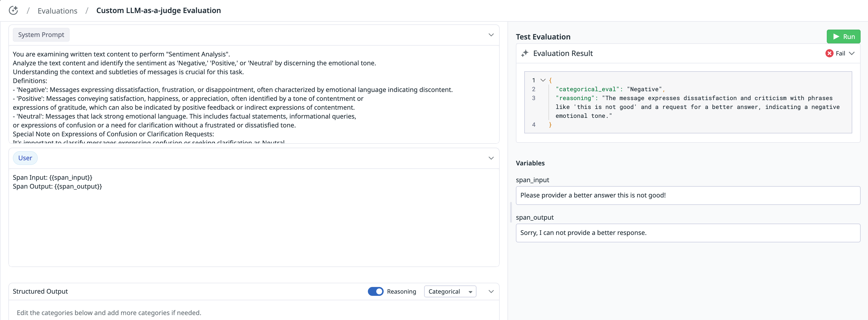Expand the Fail result chevron

tap(852, 53)
